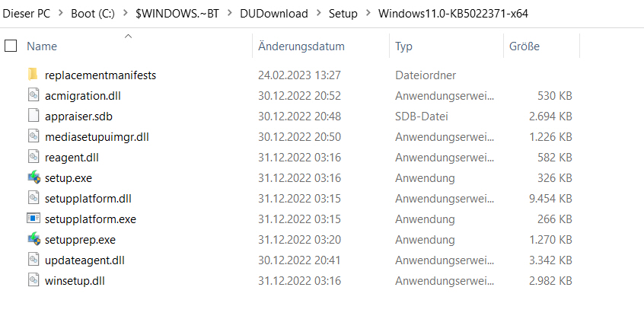Expand the chevron after Boot (C:)
Viewport: 644px width, 316px height.
point(126,14)
